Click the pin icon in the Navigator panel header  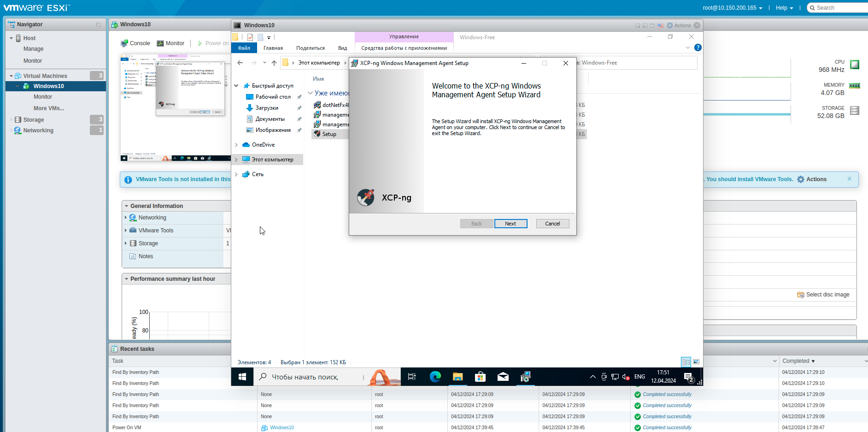pyautogui.click(x=99, y=24)
